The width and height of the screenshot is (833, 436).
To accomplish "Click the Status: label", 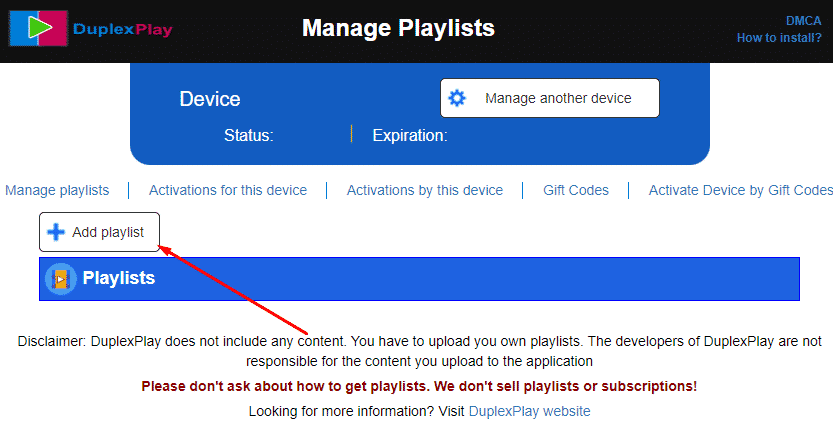I will 249,135.
